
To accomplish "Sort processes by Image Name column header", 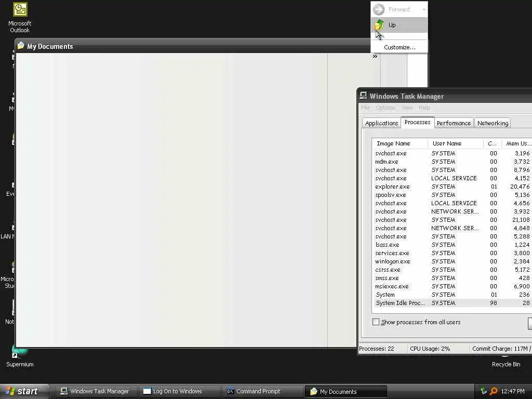I will (400, 143).
